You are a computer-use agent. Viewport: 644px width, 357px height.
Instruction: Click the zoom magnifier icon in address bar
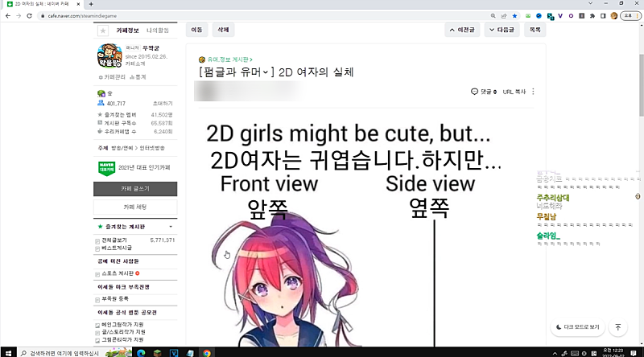[493, 15]
